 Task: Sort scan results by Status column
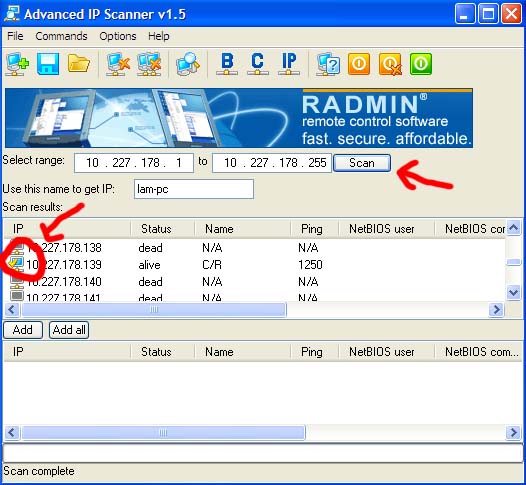[x=163, y=229]
